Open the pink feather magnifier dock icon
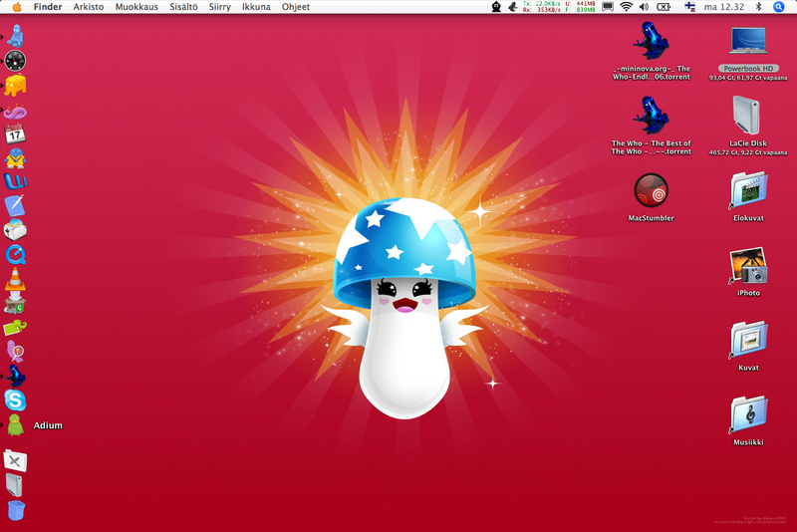This screenshot has height=532, width=797. coord(15,352)
